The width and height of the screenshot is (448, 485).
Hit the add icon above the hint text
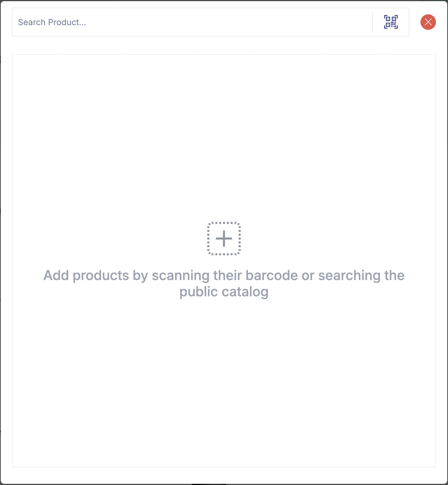[224, 239]
